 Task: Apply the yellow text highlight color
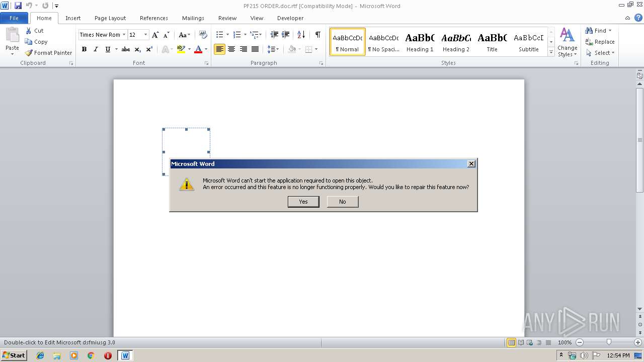tap(181, 49)
